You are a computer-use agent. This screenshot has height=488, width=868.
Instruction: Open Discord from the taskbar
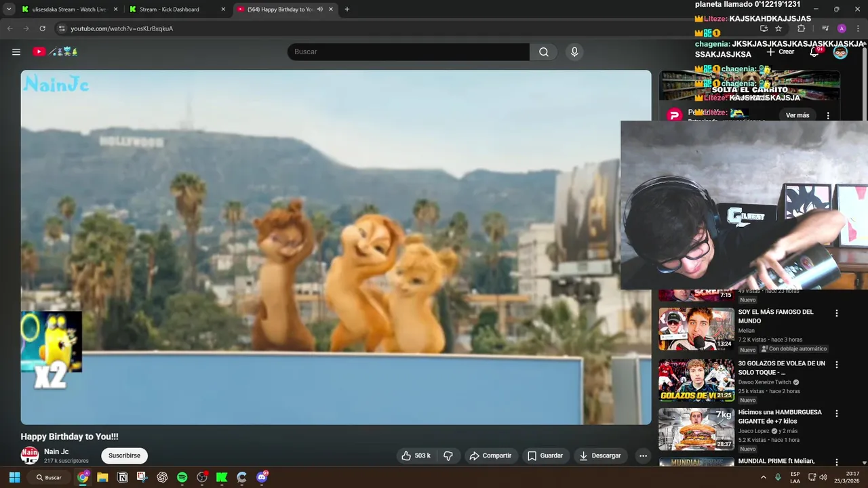coord(262,477)
